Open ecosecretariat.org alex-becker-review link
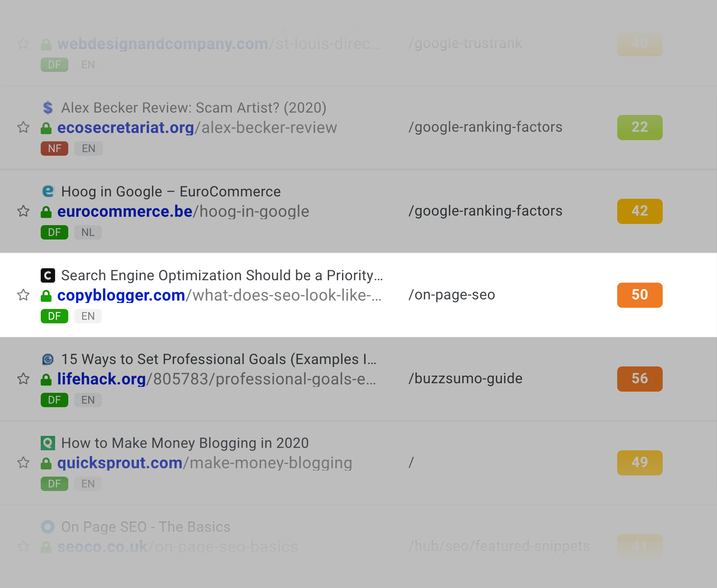 pyautogui.click(x=197, y=128)
